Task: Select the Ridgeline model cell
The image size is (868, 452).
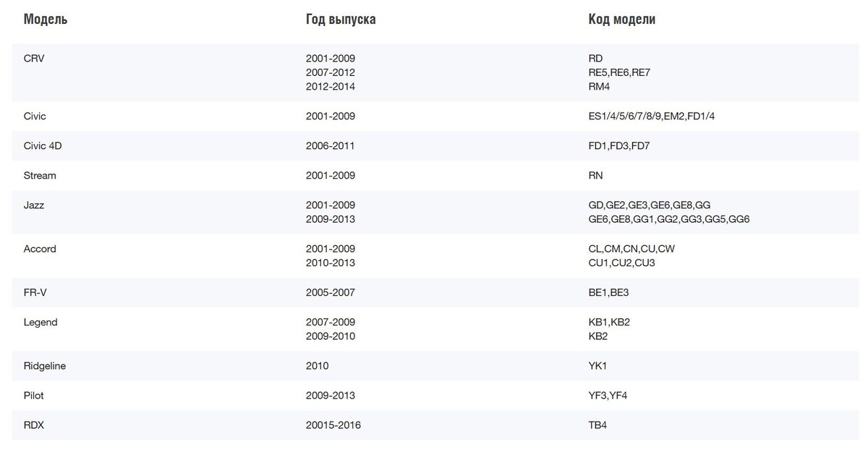Action: (45, 366)
